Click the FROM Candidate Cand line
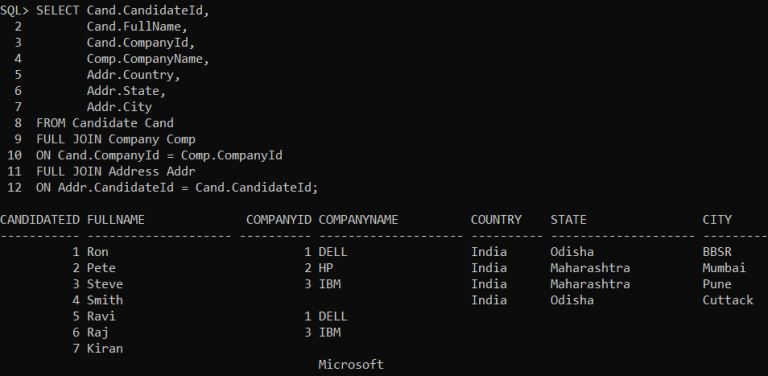 point(105,123)
